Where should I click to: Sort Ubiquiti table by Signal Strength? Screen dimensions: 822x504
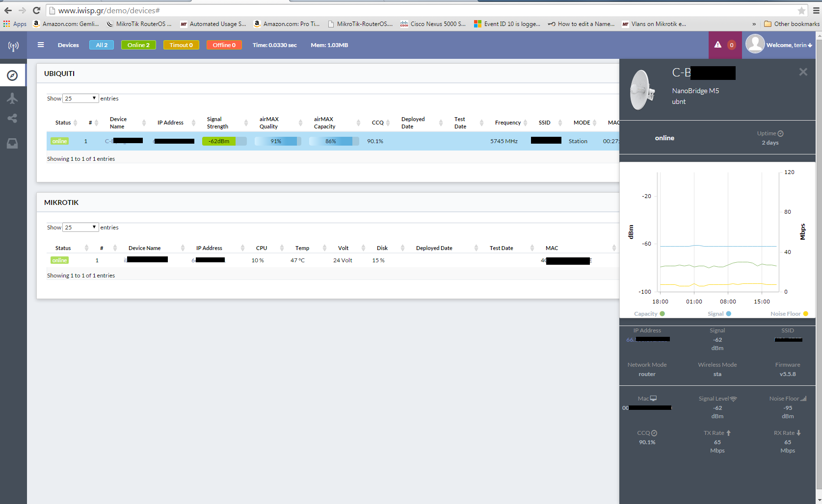tap(217, 123)
